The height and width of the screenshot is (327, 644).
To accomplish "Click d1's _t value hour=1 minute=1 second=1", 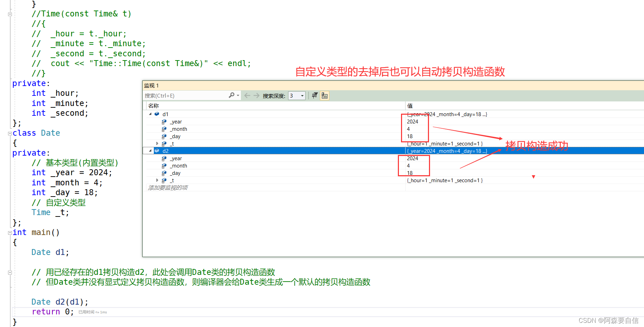I will pyautogui.click(x=445, y=144).
